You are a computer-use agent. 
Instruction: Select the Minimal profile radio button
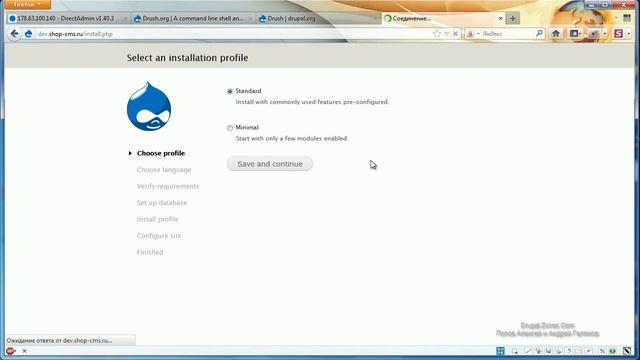click(230, 128)
